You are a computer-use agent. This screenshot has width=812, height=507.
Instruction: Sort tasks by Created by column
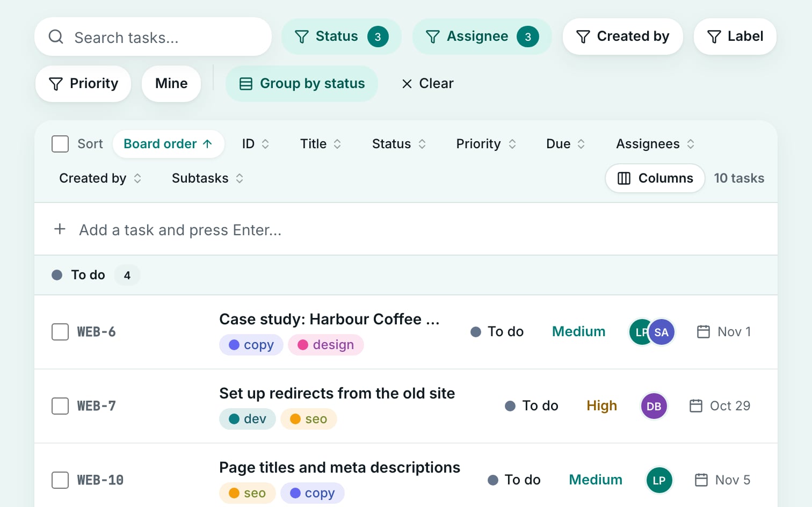click(100, 178)
